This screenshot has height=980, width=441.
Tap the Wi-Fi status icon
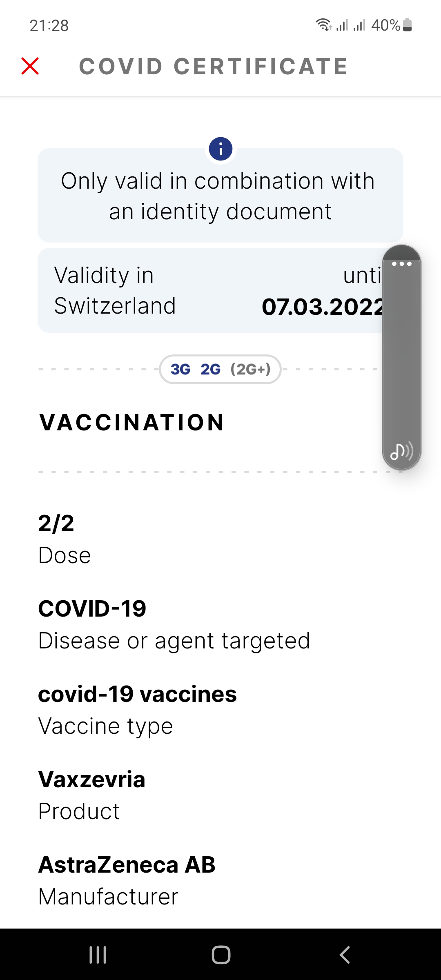pos(323,25)
